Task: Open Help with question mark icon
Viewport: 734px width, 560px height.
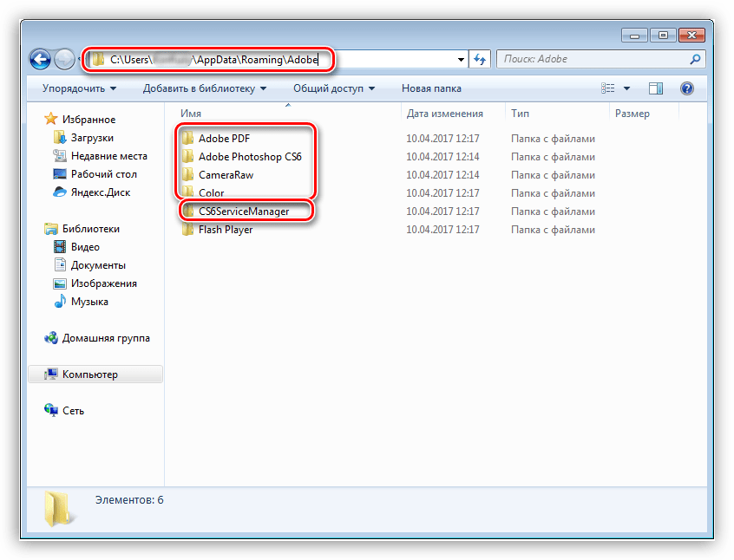Action: coord(687,88)
